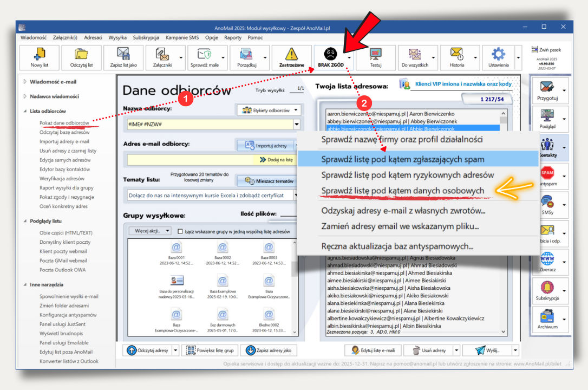Screen dimensions: 588x390
Task: Open the Zbieracz WWW sidebar icon
Action: coord(547,259)
